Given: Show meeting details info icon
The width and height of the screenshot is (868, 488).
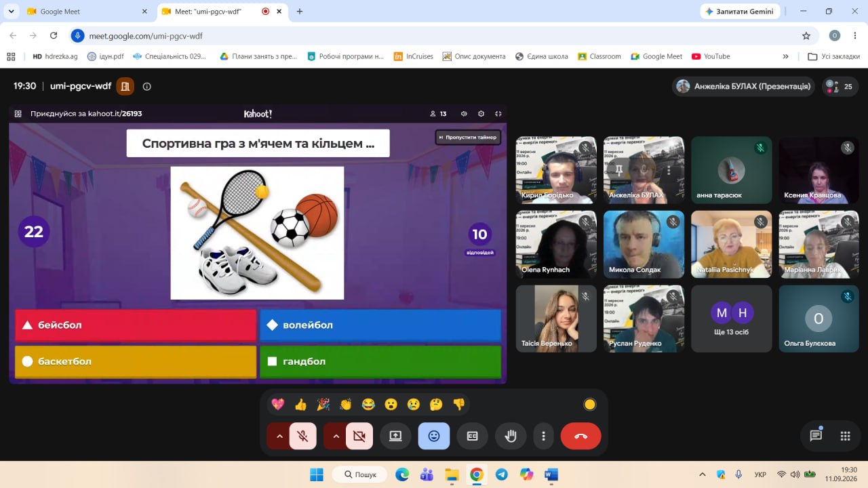Looking at the screenshot, I should click(147, 86).
